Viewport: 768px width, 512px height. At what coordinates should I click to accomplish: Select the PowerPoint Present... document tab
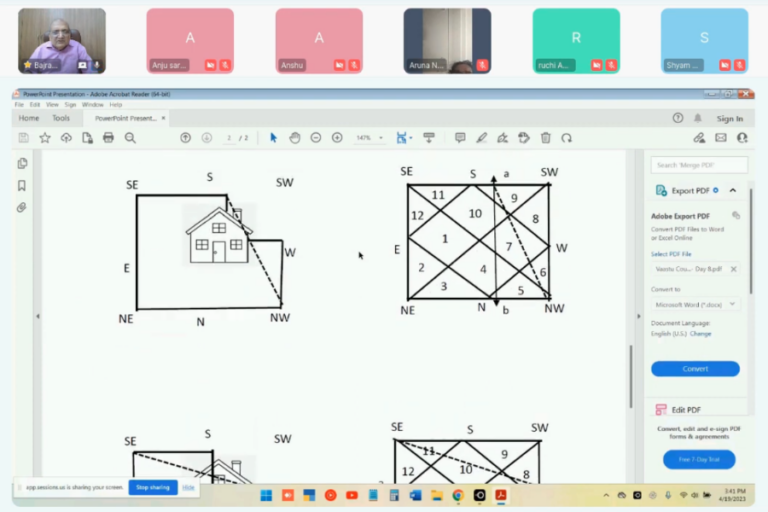pyautogui.click(x=125, y=118)
